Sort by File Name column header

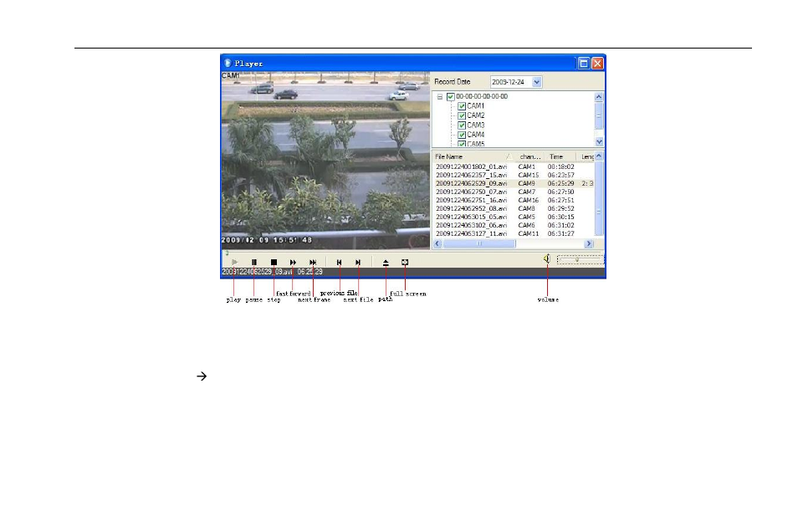pos(473,156)
